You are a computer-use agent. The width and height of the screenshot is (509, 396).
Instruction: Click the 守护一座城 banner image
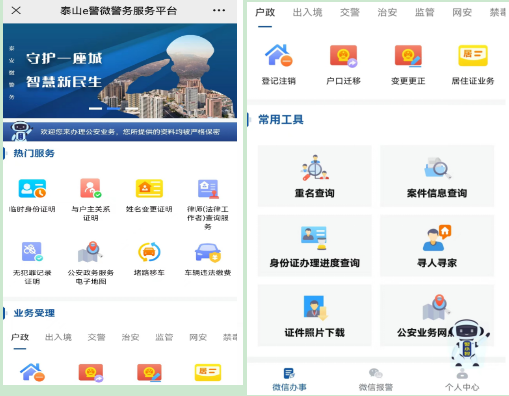point(120,71)
